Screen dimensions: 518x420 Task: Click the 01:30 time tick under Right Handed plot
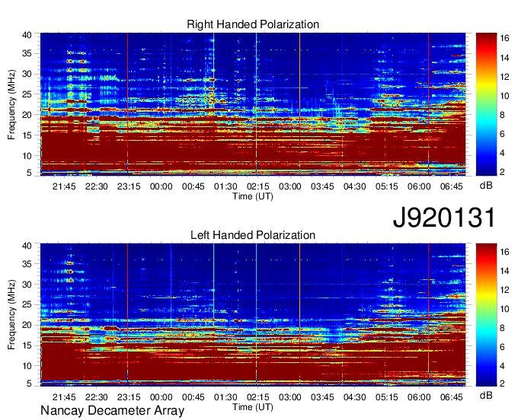[x=225, y=186]
